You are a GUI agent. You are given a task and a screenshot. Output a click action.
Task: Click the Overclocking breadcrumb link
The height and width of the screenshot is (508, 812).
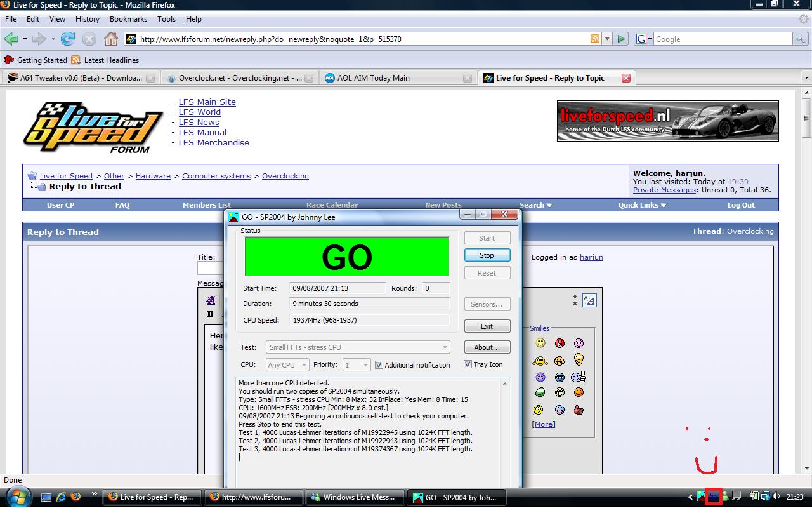285,176
